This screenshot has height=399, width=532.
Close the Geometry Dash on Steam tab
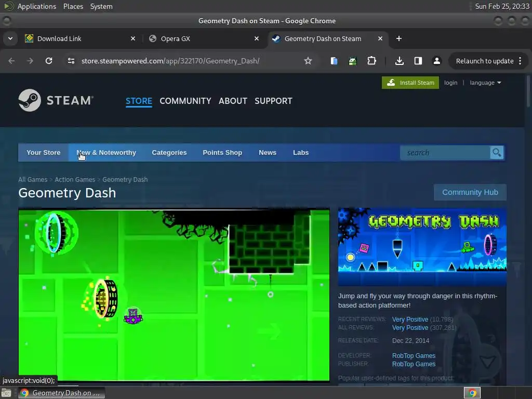click(x=380, y=38)
